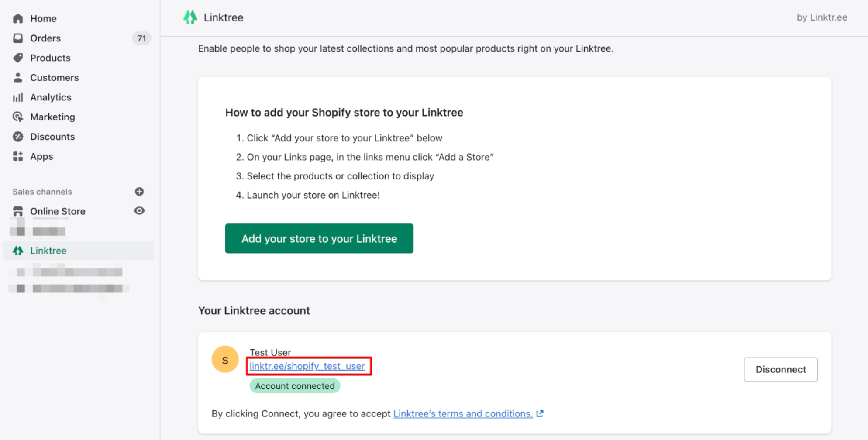The height and width of the screenshot is (440, 868).
Task: Click the Linktree tree icon in sidebar
Action: (x=18, y=251)
